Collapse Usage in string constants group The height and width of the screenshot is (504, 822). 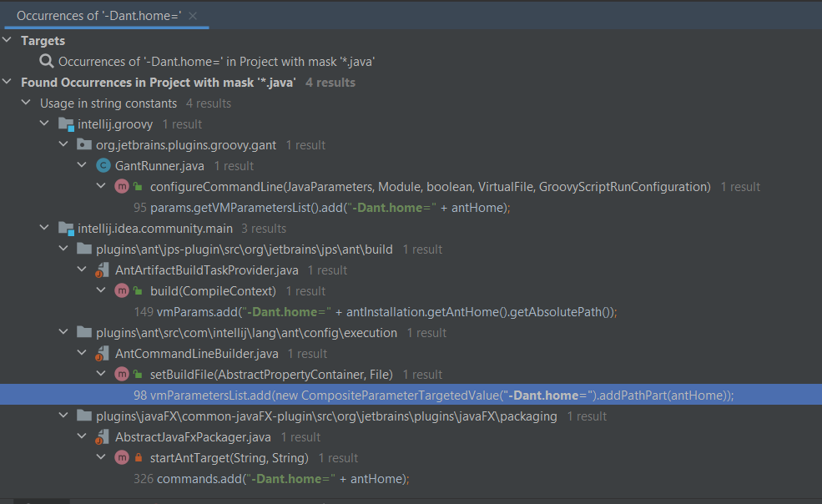point(26,103)
